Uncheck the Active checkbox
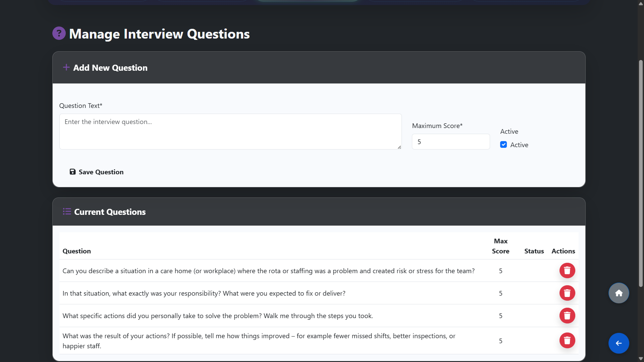This screenshot has width=644, height=362. pos(503,144)
